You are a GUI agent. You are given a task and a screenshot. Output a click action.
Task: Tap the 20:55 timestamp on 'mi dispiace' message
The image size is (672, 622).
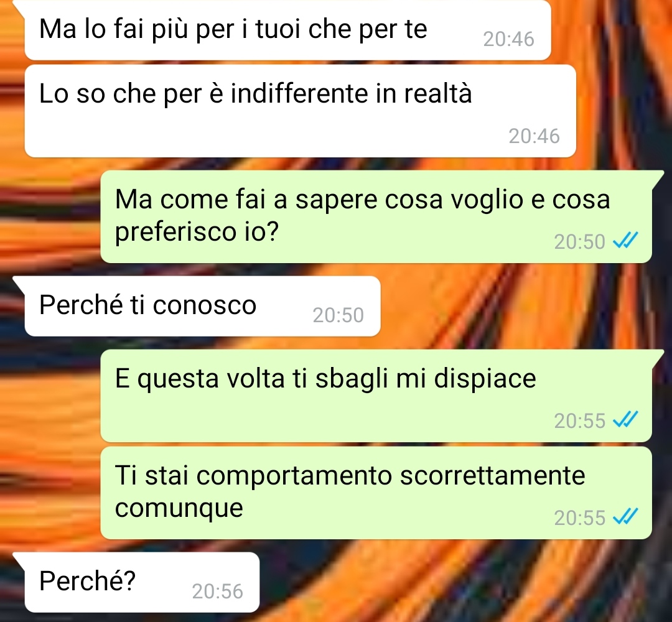[579, 420]
